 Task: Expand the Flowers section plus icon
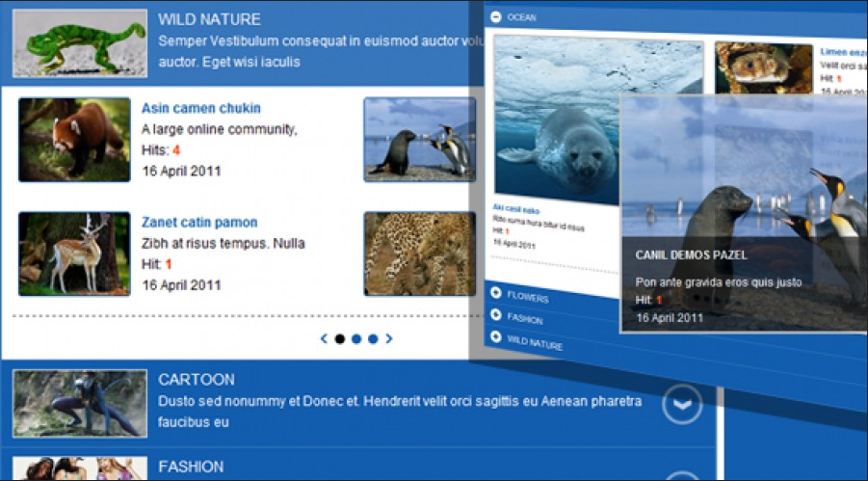[x=496, y=293]
